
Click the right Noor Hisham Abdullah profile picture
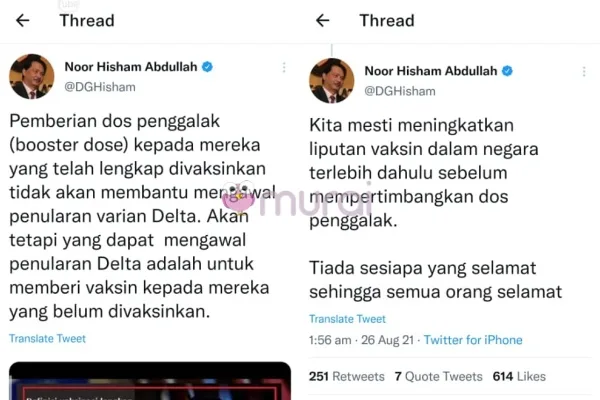332,81
